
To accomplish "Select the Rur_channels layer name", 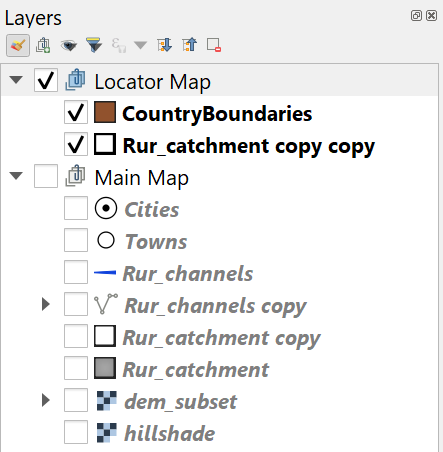I will click(188, 274).
